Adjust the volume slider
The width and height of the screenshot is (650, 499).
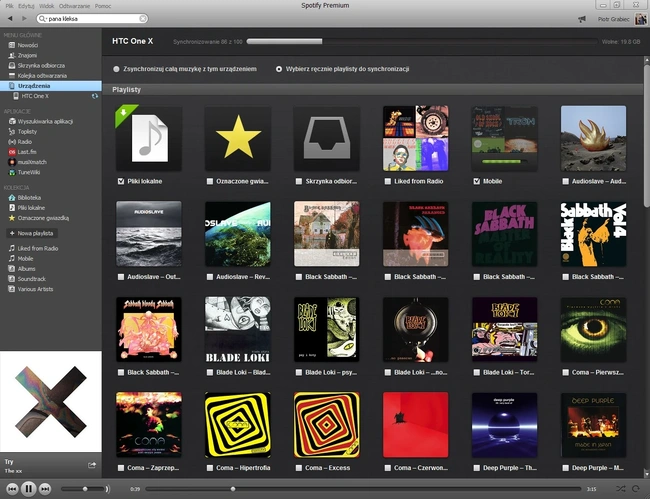[x=83, y=489]
